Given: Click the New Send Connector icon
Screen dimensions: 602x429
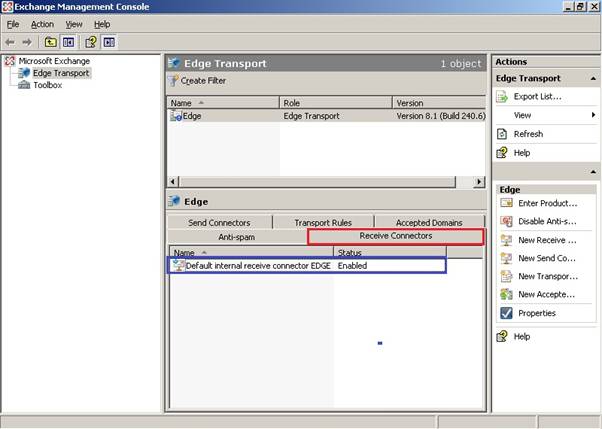Looking at the screenshot, I should 506,258.
